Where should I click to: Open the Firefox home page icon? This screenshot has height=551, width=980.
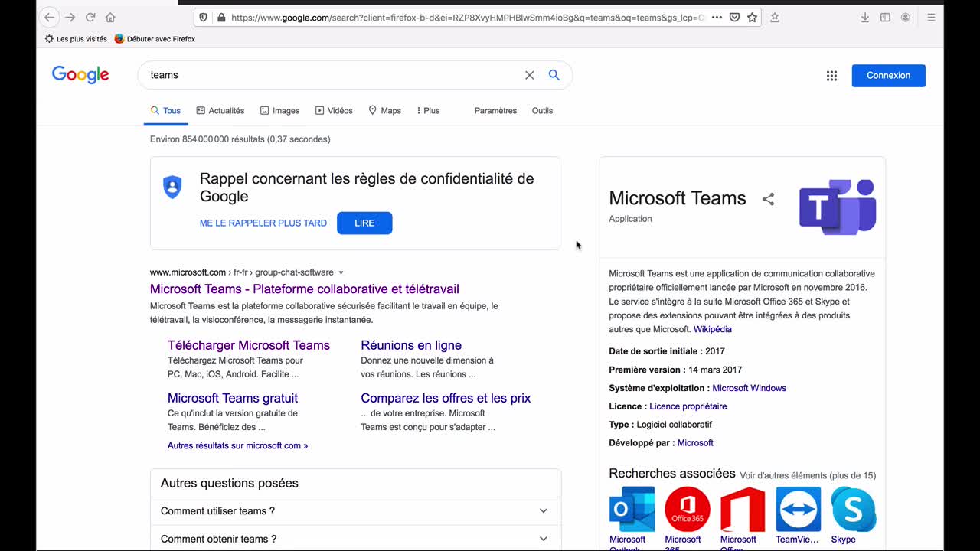(x=110, y=17)
